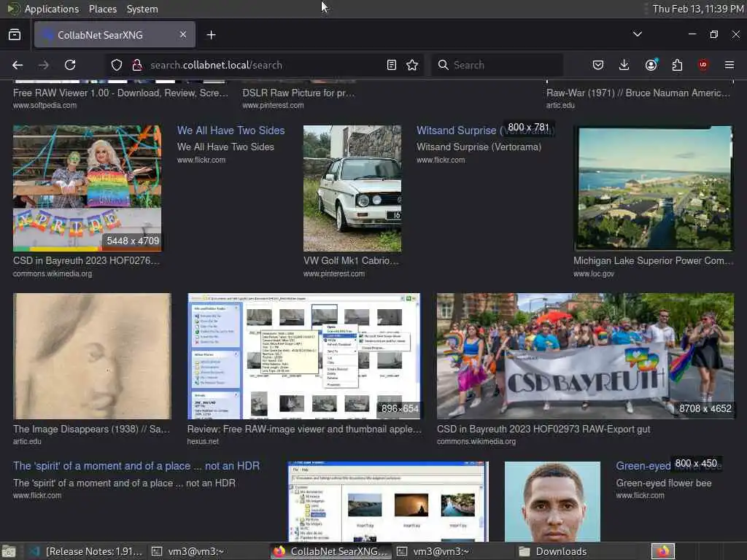Screen dimensions: 747x560
Task: Toggle reader view icon
Action: click(x=392, y=65)
